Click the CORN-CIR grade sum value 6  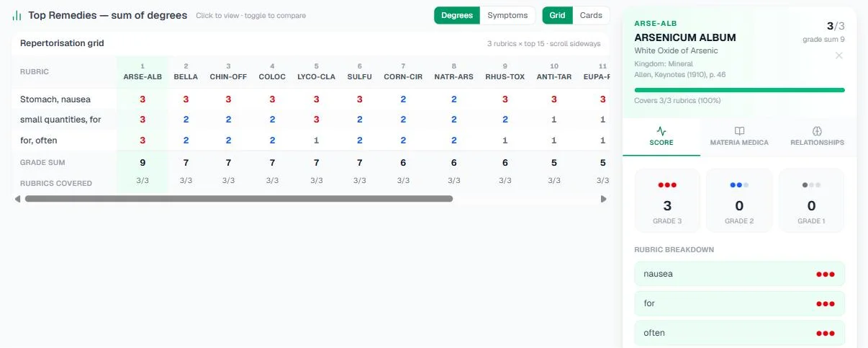click(403, 163)
